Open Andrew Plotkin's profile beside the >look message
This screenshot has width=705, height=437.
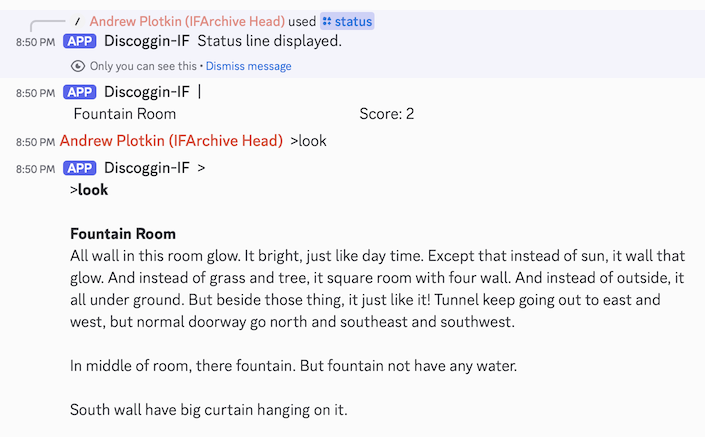pos(171,141)
